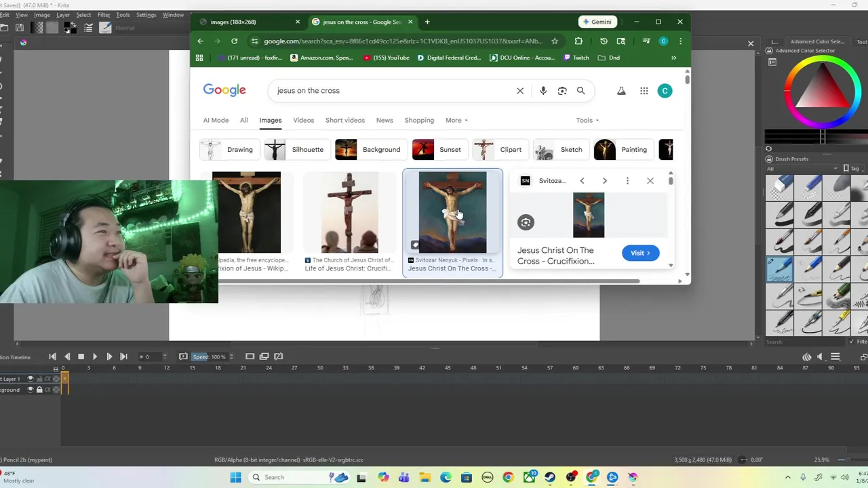Switch to Google Videos tab
Screen dimensions: 868x488
pyautogui.click(x=303, y=120)
